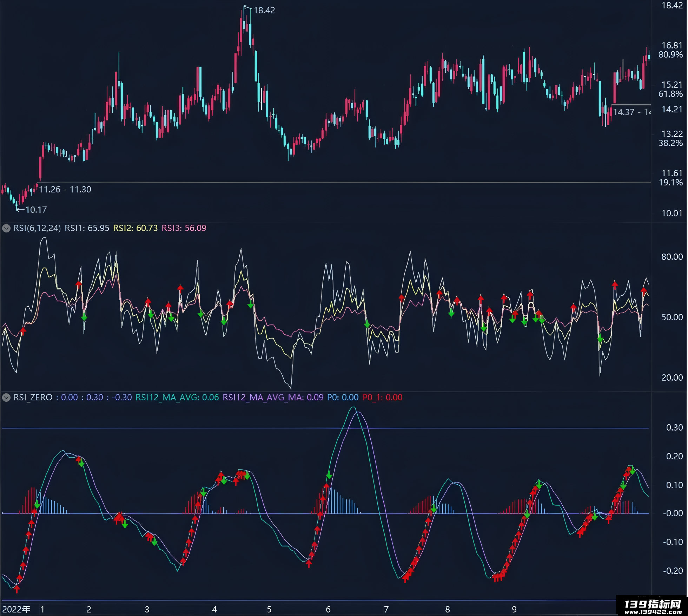This screenshot has width=688, height=616.
Task: Click the 2022年 year label on the timeline
Action: click(x=16, y=609)
